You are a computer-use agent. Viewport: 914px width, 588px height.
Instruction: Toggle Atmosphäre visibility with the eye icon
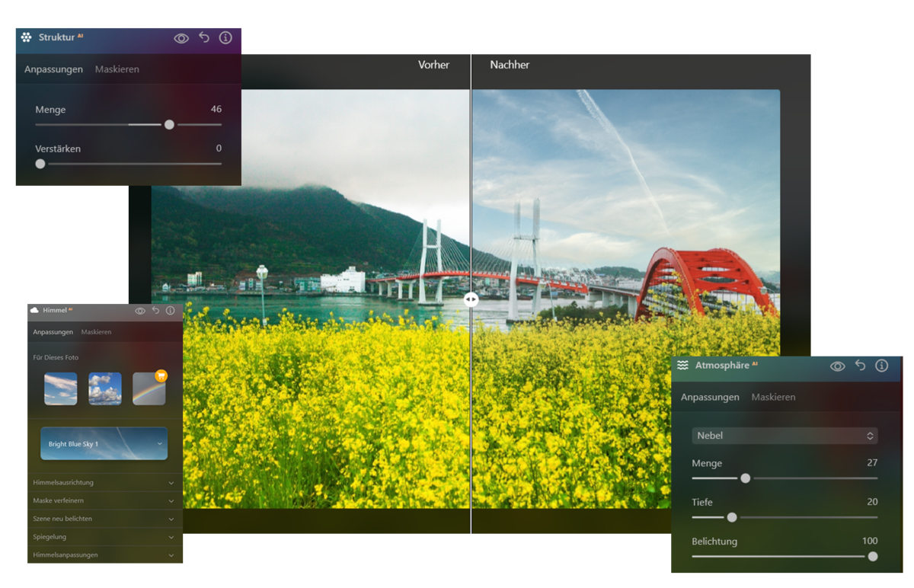pyautogui.click(x=837, y=366)
